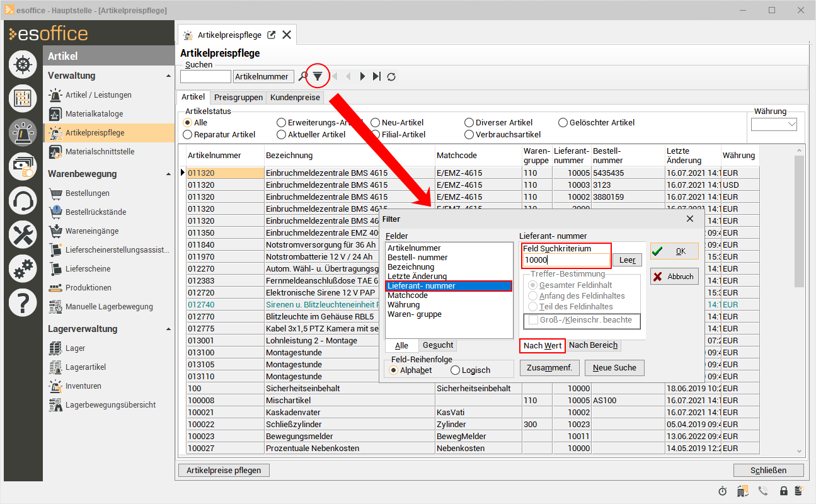
Task: Open the maze-grid sidebar module
Action: coord(23,98)
